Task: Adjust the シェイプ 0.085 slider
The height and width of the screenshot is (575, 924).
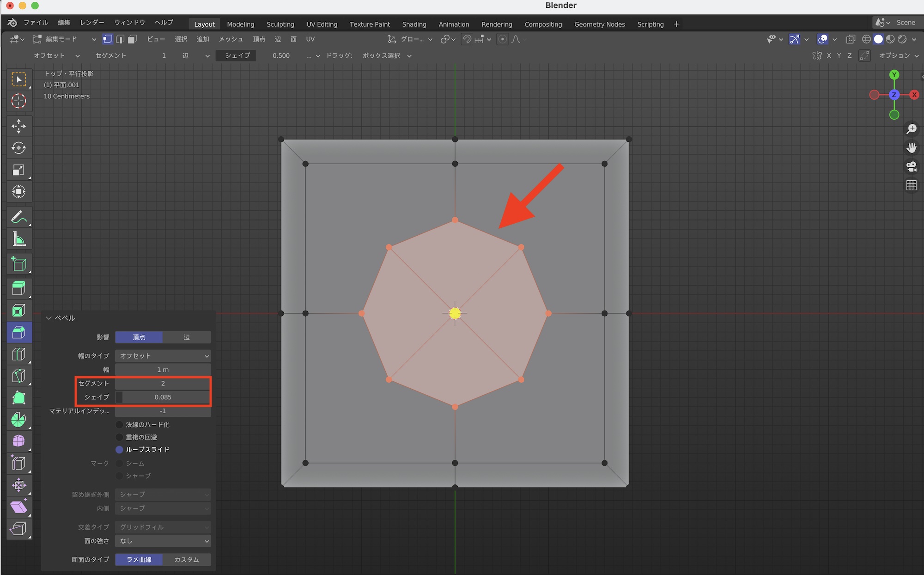Action: coord(163,397)
